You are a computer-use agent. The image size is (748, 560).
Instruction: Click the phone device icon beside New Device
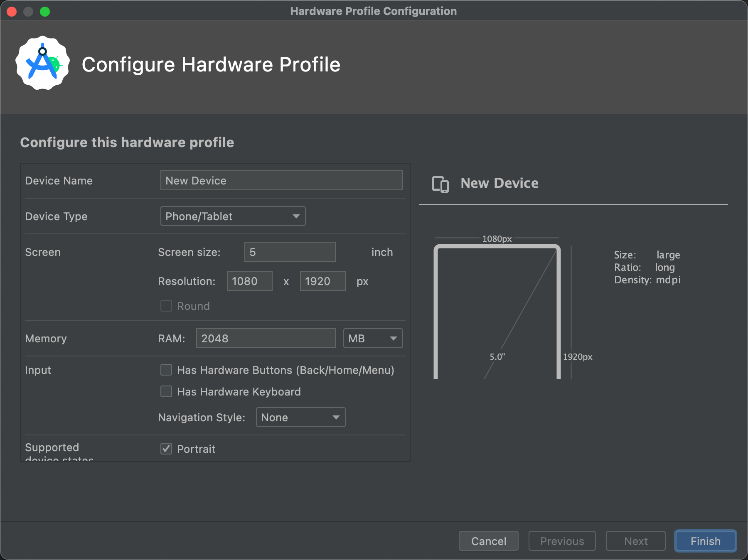[440, 184]
